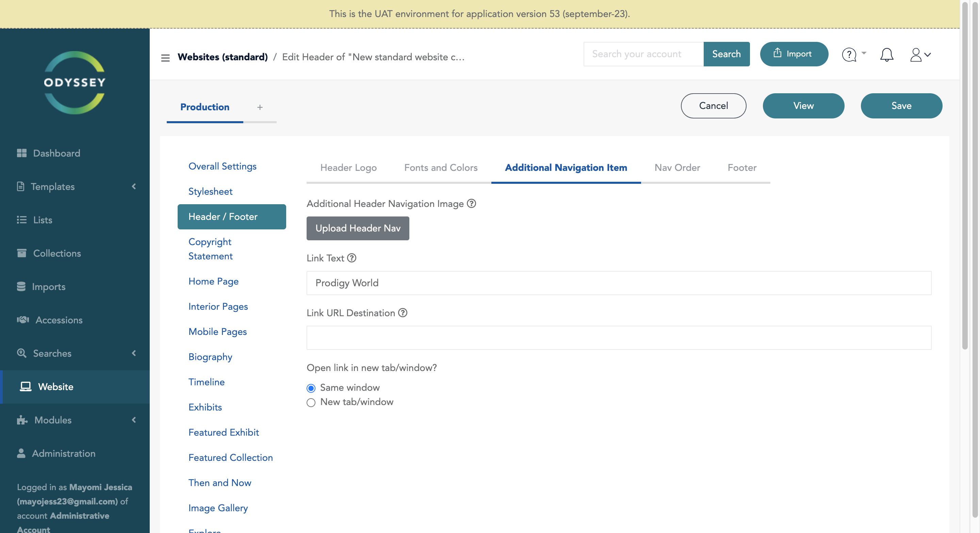Open Dashboard from the sidebar
The height and width of the screenshot is (533, 980).
click(x=56, y=153)
